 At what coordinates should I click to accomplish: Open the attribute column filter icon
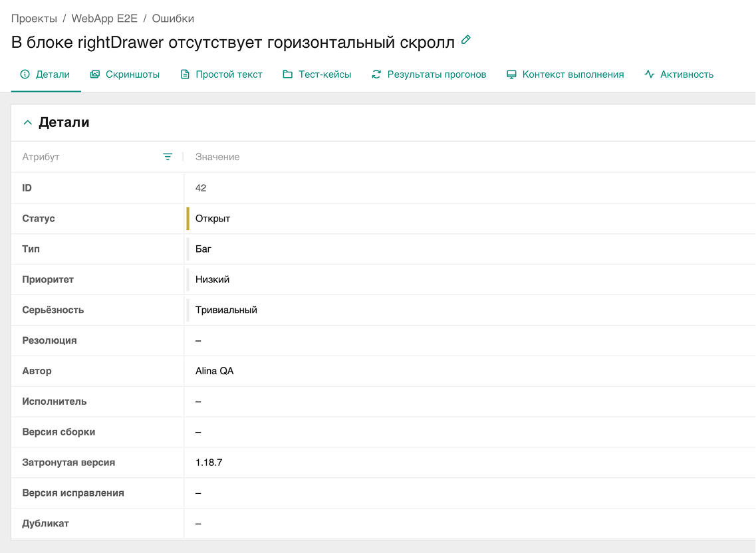click(168, 157)
